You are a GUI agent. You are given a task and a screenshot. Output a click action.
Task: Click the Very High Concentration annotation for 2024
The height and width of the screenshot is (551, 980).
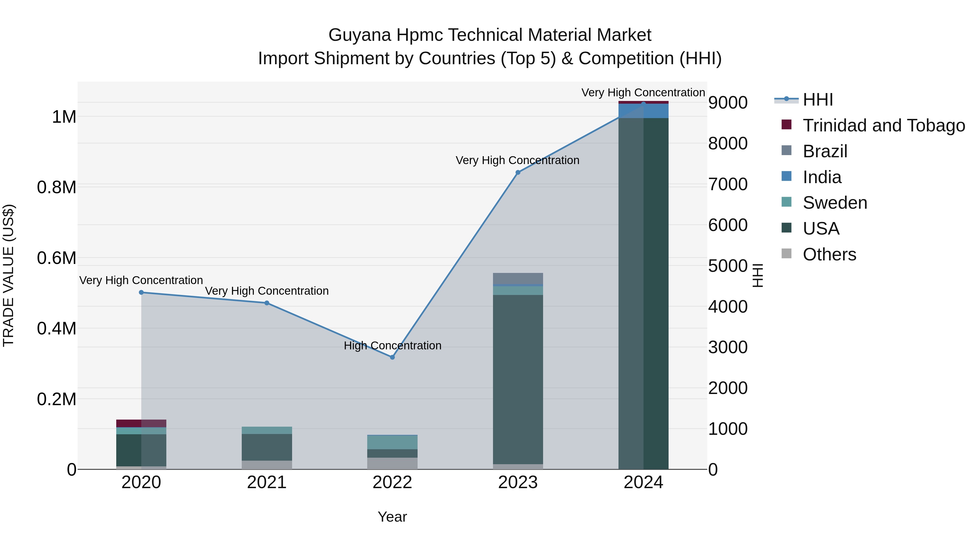click(x=643, y=93)
